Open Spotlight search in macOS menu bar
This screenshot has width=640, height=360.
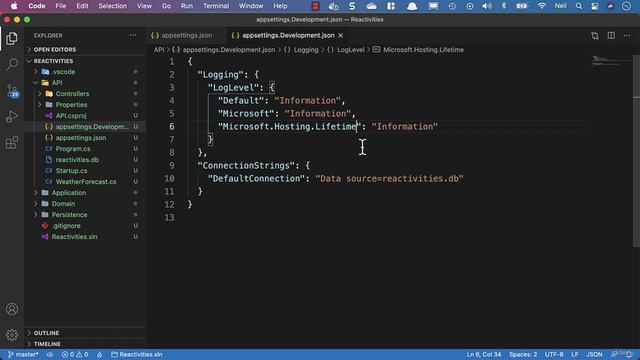click(x=579, y=6)
